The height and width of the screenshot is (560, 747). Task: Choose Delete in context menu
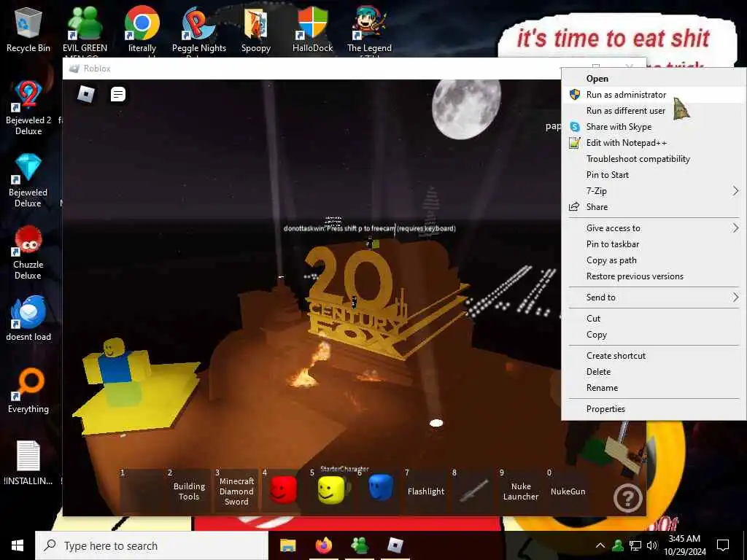[654, 372]
